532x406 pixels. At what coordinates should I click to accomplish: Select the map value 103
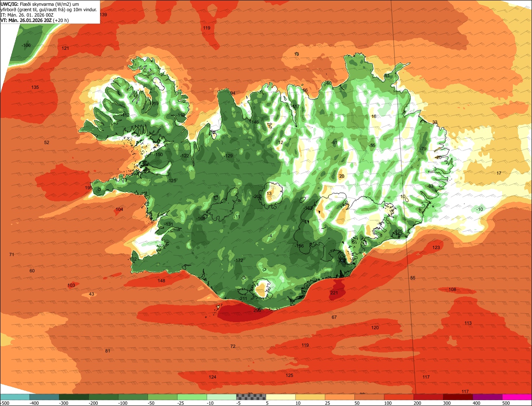[x=71, y=285]
